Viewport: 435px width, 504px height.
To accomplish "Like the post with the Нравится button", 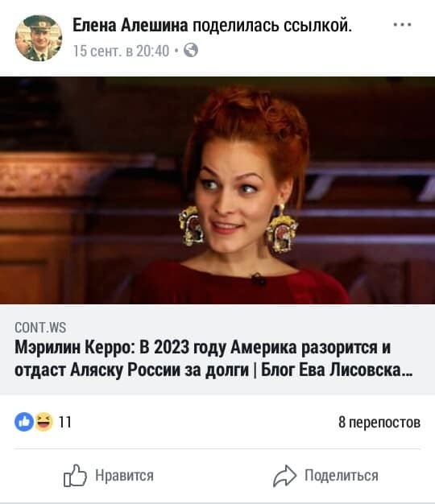I will pos(109,475).
